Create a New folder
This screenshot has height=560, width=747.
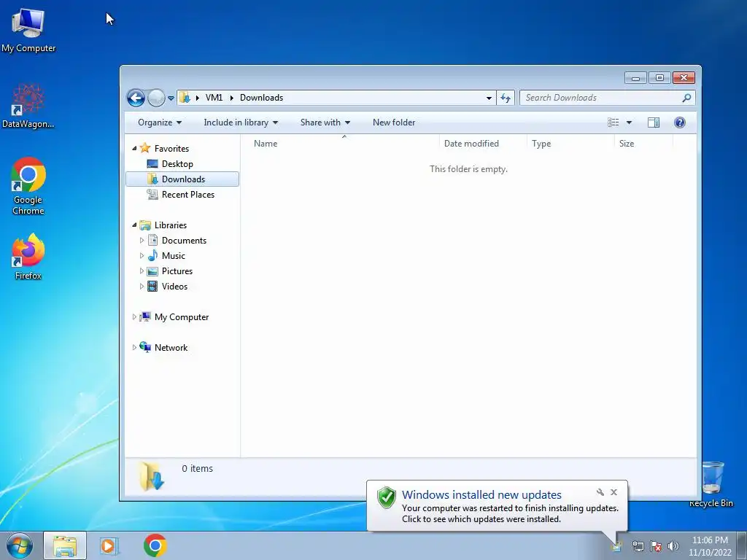(x=394, y=122)
